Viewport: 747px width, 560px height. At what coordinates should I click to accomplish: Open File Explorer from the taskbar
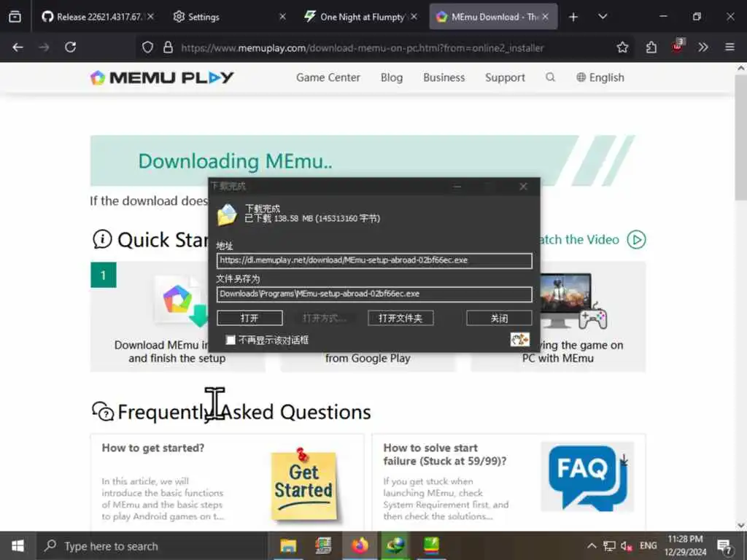288,545
